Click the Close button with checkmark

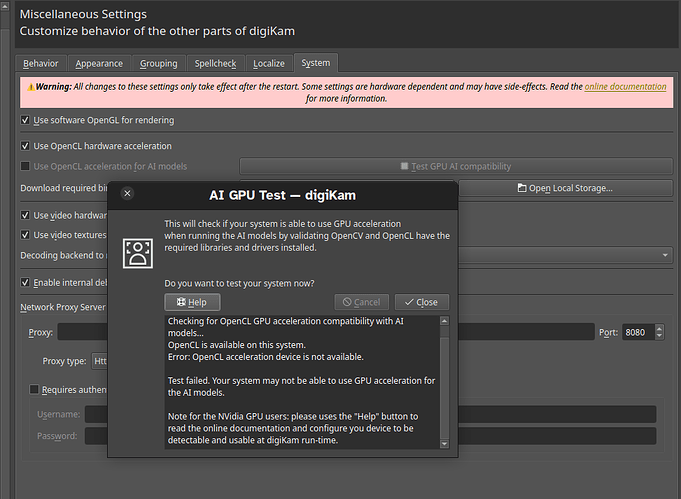coord(421,302)
